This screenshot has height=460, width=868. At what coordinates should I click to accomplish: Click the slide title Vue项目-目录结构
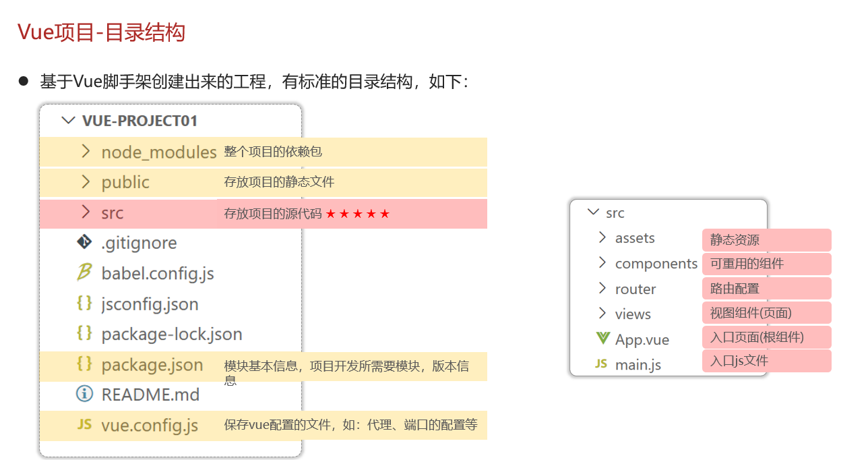(101, 32)
